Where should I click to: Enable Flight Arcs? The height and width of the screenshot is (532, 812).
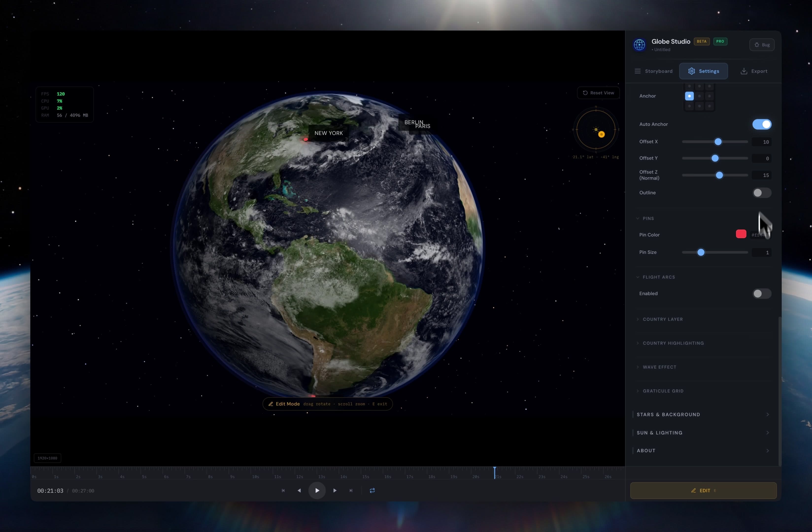click(762, 293)
